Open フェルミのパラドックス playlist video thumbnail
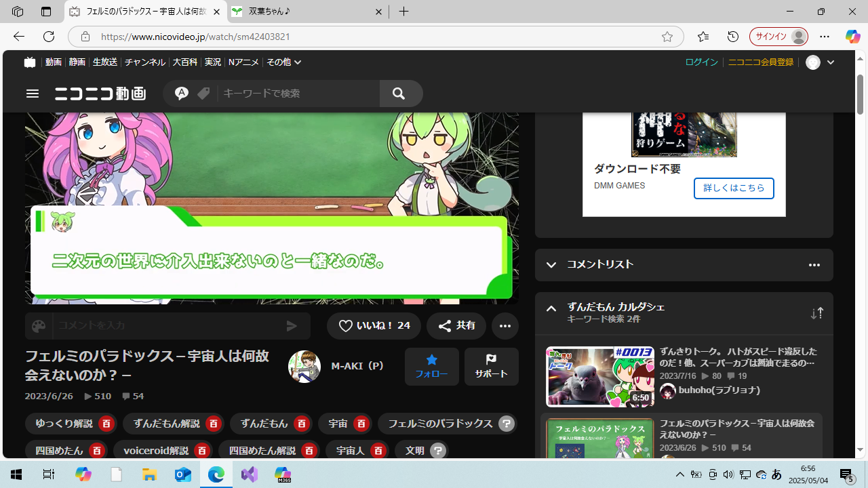 coord(599,439)
